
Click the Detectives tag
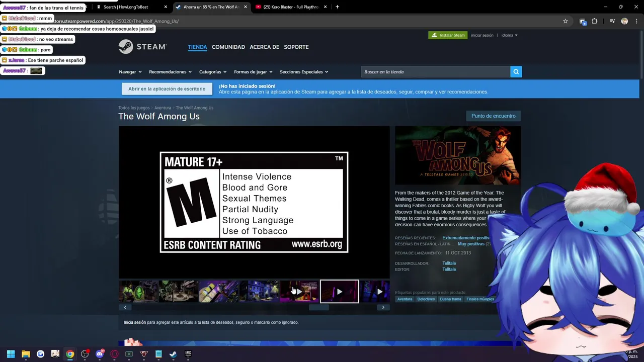[x=426, y=299]
